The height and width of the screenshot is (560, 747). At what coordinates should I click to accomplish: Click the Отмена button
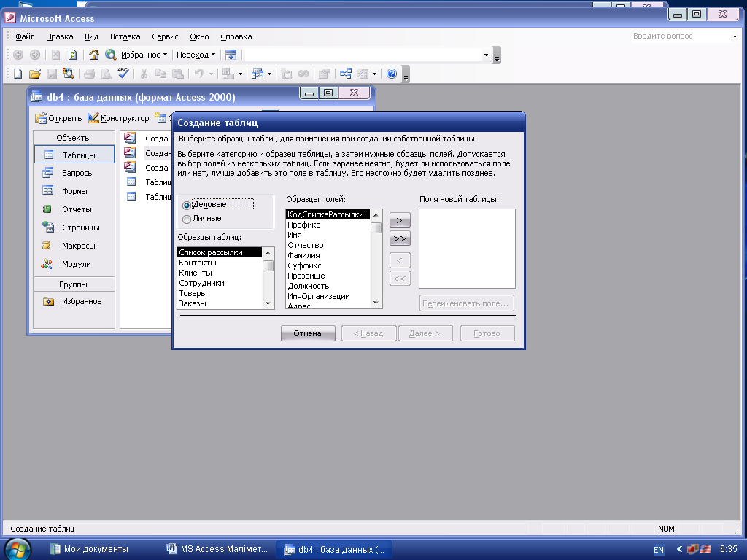click(x=307, y=333)
